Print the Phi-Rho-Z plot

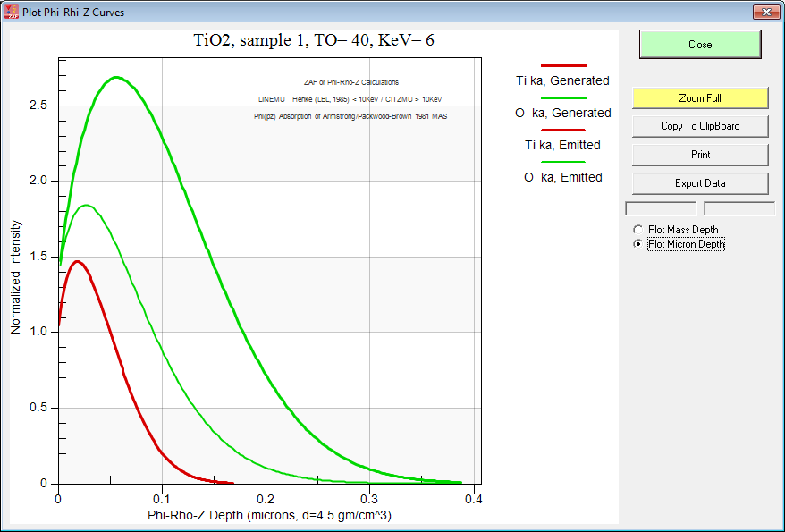click(x=700, y=155)
